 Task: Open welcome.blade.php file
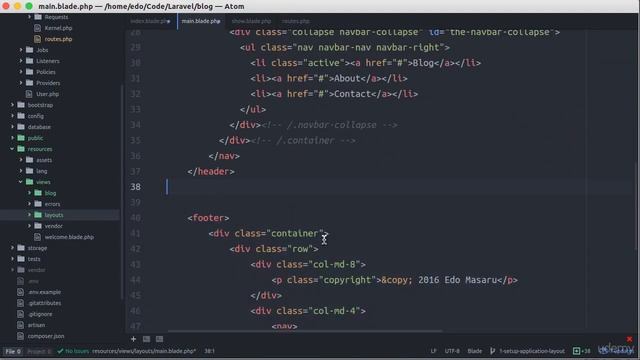click(69, 237)
